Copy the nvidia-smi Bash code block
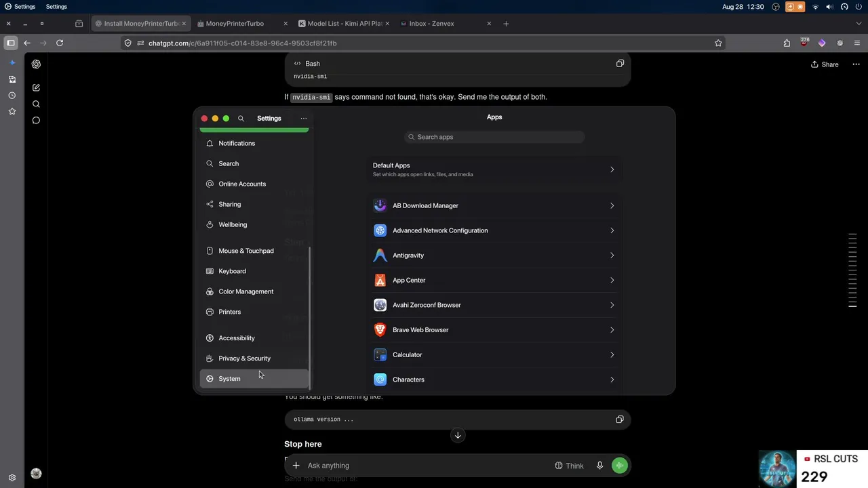Screen dimensions: 868x488 620,64
